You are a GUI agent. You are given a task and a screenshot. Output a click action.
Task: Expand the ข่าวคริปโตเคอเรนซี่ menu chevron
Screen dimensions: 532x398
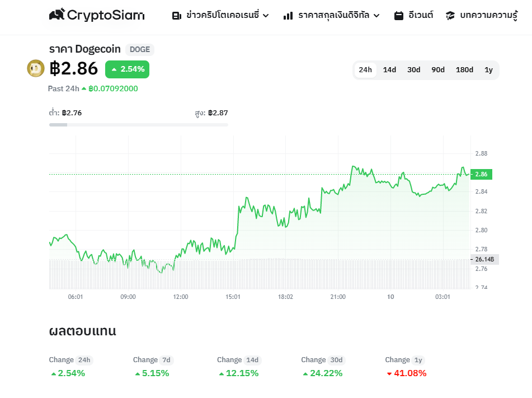266,16
